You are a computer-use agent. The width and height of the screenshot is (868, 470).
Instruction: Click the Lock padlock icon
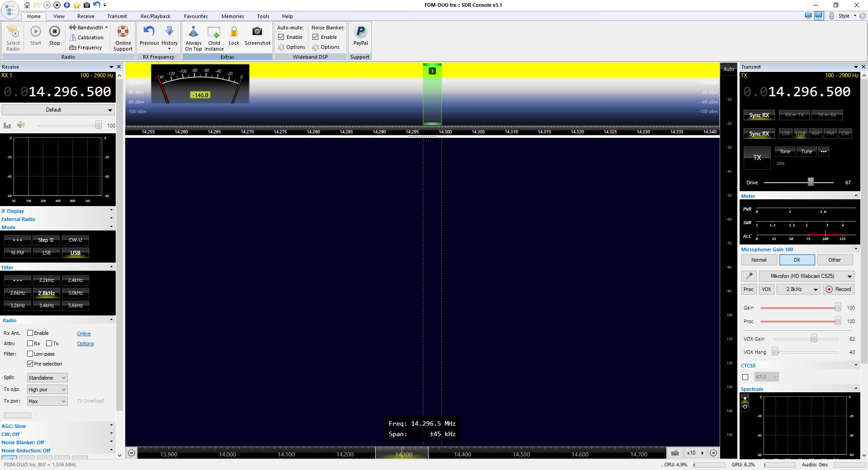tap(234, 32)
